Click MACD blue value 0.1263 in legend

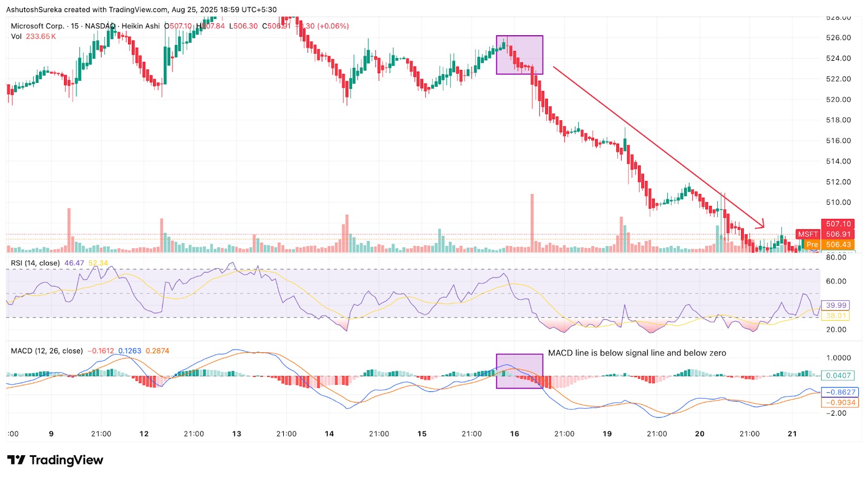pos(130,351)
